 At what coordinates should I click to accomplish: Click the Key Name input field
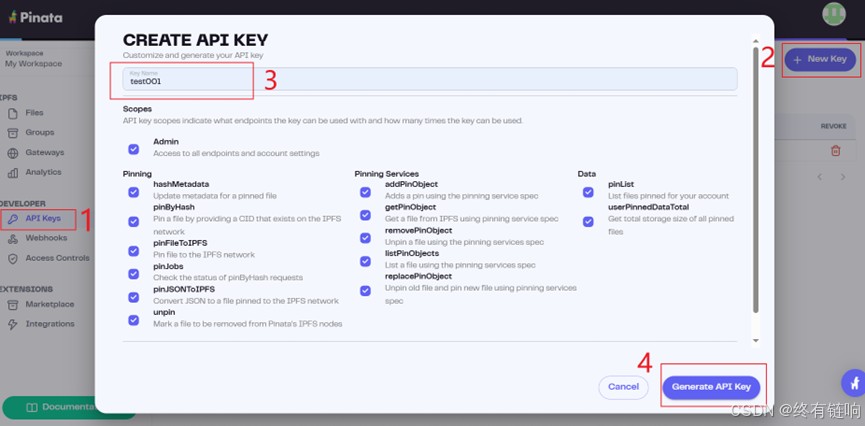coord(430,79)
